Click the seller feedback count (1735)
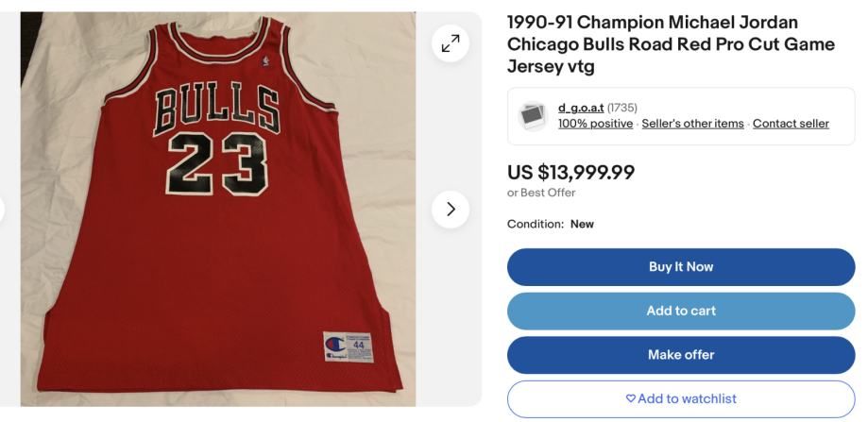This screenshot has height=422, width=868. [x=621, y=108]
